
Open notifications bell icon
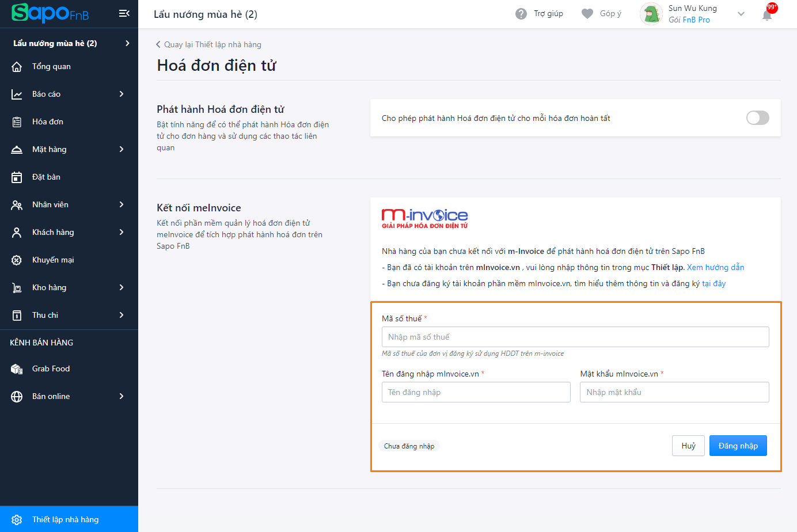[x=767, y=15]
